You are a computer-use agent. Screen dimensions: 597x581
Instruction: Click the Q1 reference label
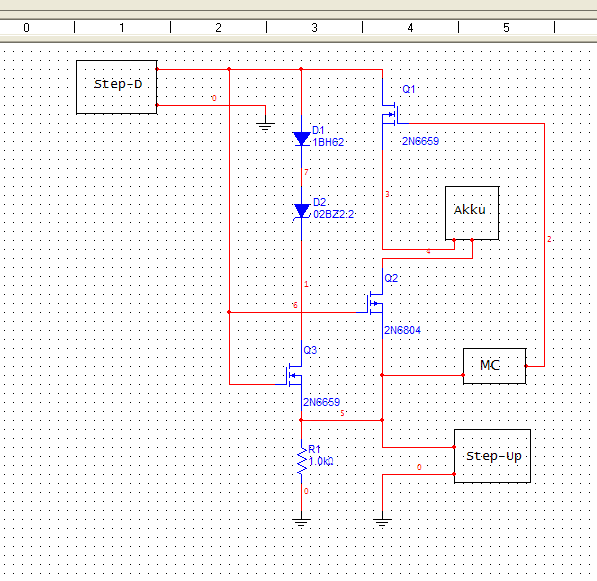(409, 89)
